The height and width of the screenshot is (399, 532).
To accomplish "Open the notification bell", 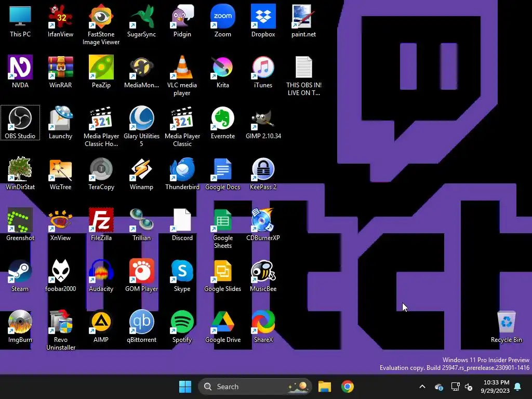I will click(518, 387).
